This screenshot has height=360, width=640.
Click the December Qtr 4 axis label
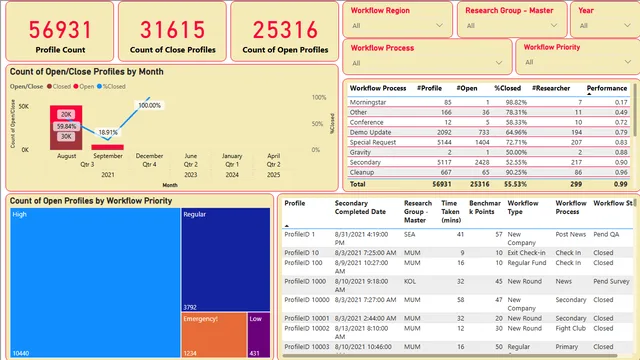[149, 160]
